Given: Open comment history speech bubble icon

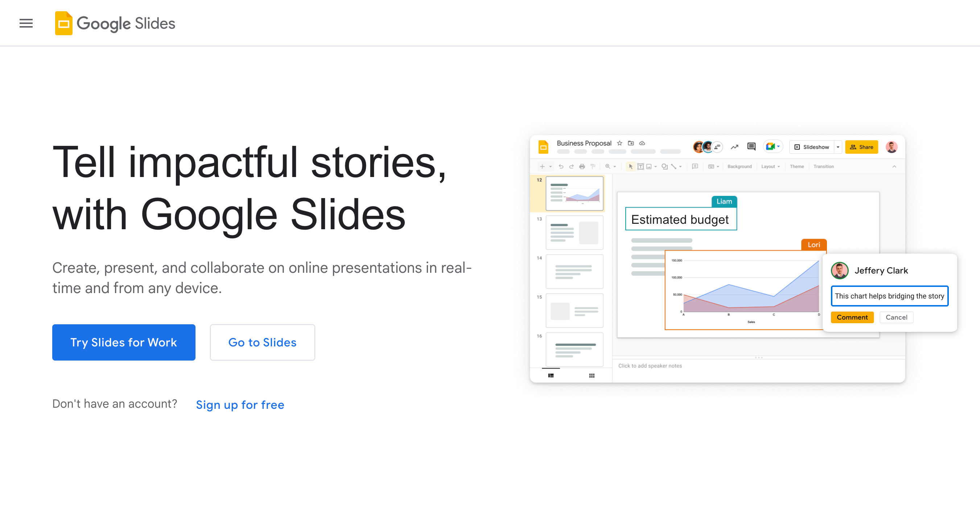Looking at the screenshot, I should click(x=751, y=147).
